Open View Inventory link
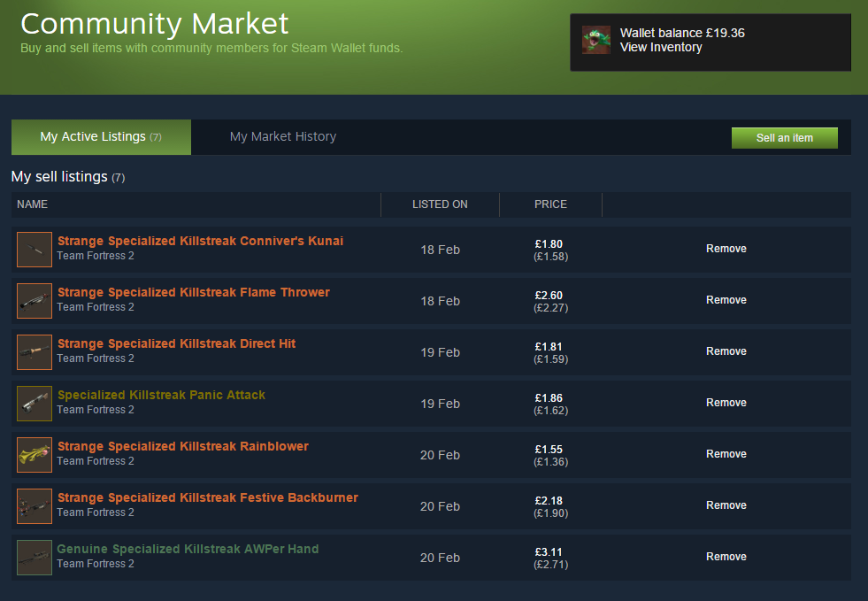Viewport: 868px width, 601px height. 661,48
